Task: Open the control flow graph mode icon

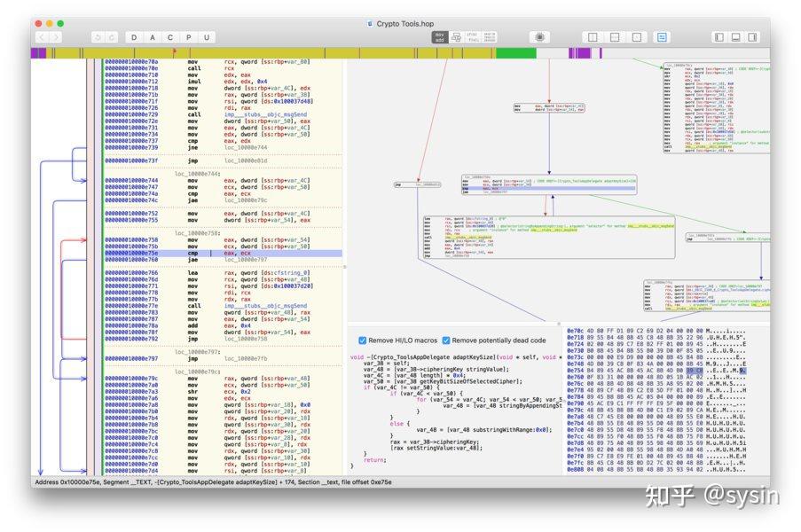Action: (456, 38)
